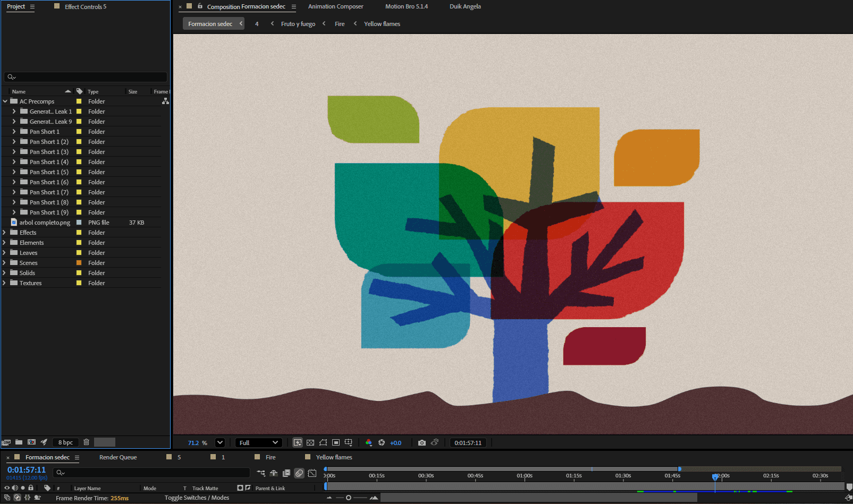Click label color swatch of arbol completo.png
Viewport: 853px width, 504px height.
coord(79,223)
